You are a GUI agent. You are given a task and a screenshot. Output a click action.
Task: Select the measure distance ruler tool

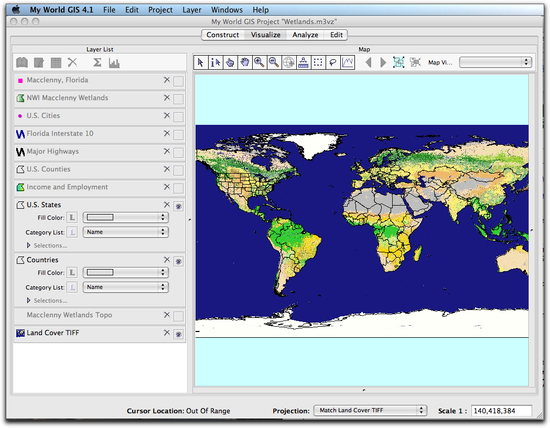pyautogui.click(x=303, y=62)
